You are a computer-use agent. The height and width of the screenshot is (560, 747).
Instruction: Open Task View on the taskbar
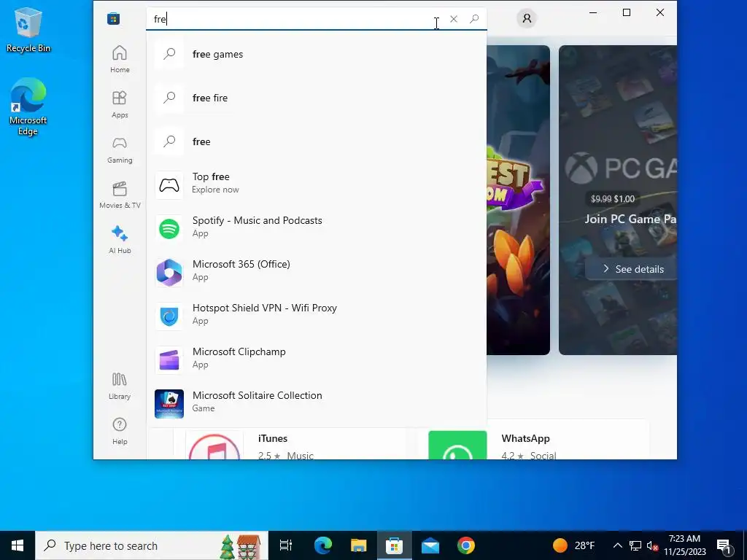tap(286, 545)
